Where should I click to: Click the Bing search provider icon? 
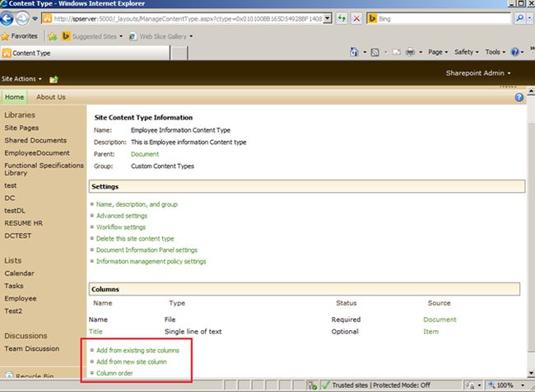(372, 18)
